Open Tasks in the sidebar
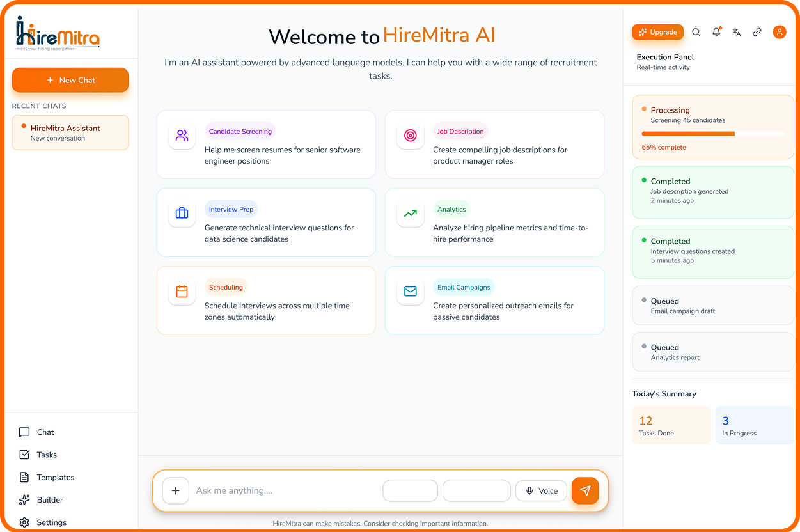 pos(47,455)
